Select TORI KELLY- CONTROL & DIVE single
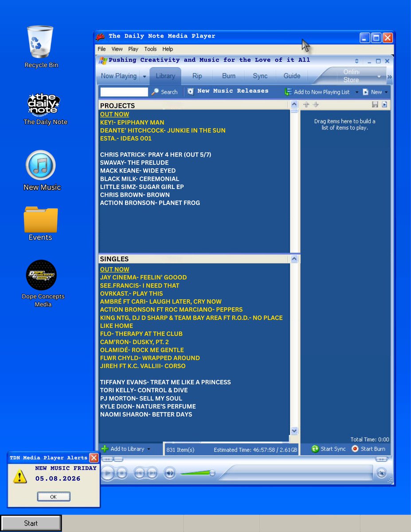The height and width of the screenshot is (532, 411). tap(144, 390)
